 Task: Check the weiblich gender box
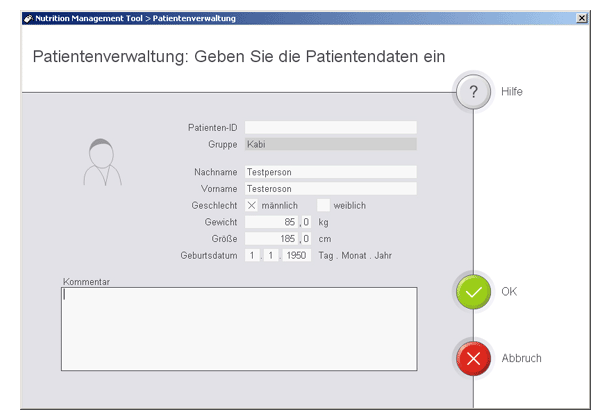click(x=323, y=205)
